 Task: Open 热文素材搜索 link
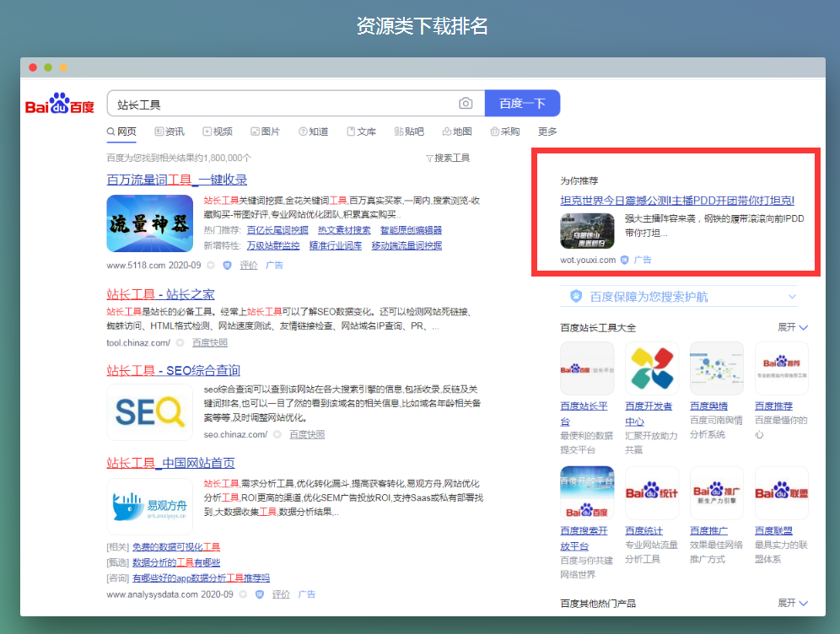(344, 230)
